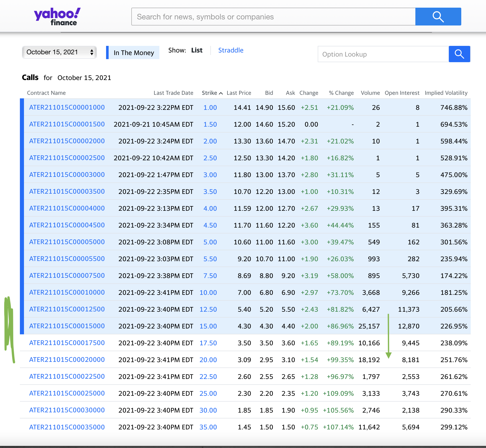Collapse the Strike column sort order
This screenshot has height=448, width=486.
coord(220,93)
